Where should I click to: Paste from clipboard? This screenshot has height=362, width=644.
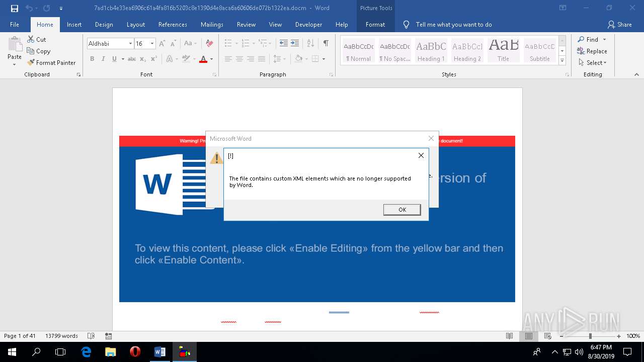tap(15, 51)
